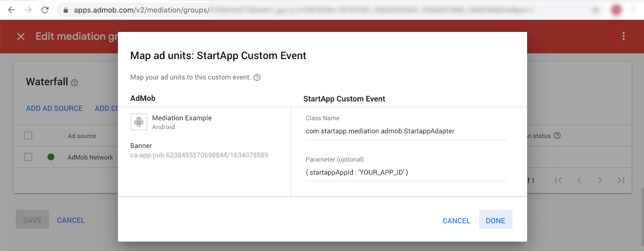Click the Android app icon for Mediation Example
Image resolution: width=644 pixels, height=251 pixels.
coord(138,122)
